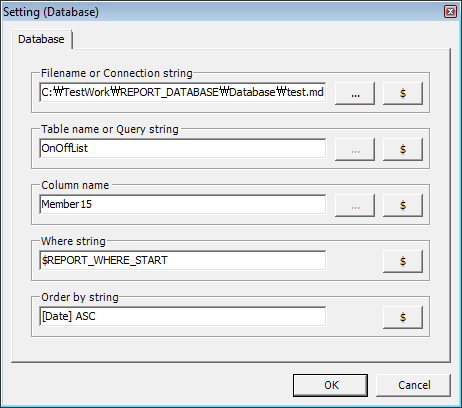
Task: Click the $ button beside Where string field
Action: point(403,261)
